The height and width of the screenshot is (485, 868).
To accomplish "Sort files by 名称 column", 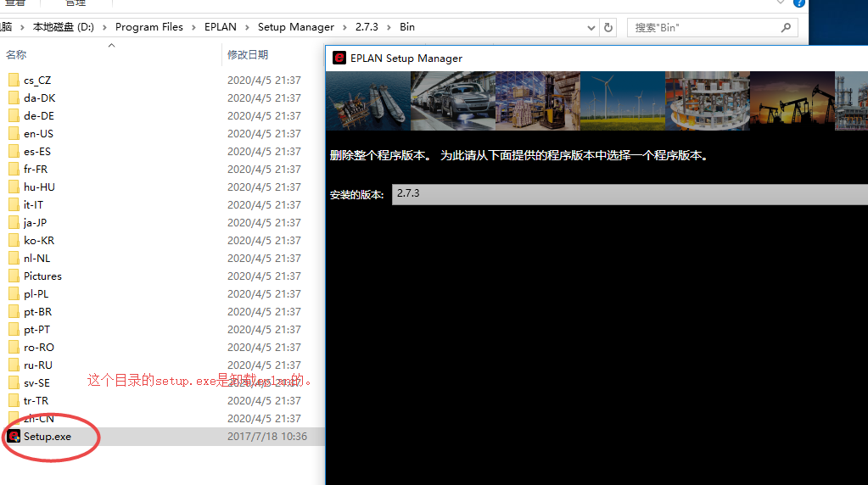I will click(16, 55).
